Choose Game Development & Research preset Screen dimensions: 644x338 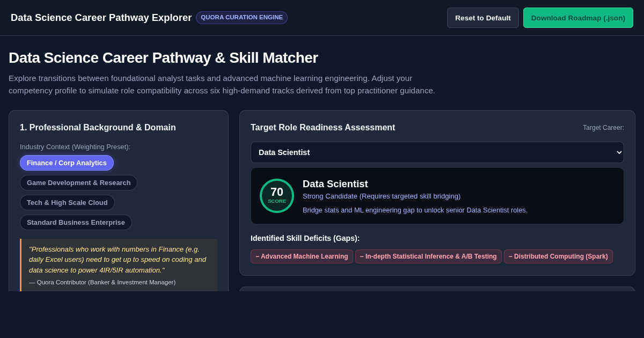pos(78,182)
